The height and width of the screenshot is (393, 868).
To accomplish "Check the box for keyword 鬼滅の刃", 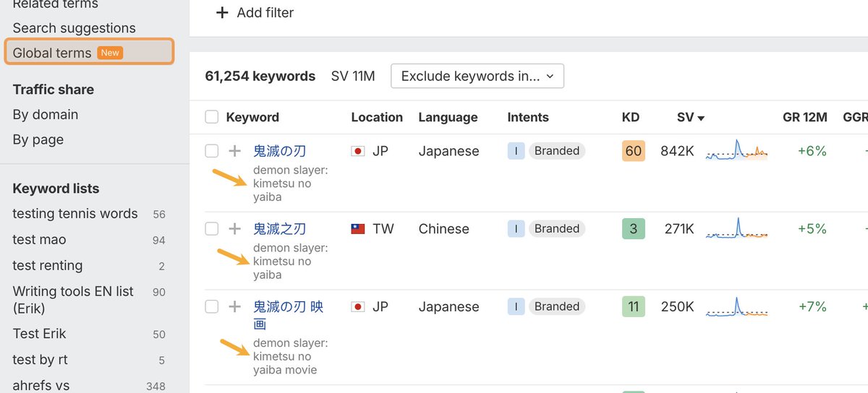I will 211,151.
